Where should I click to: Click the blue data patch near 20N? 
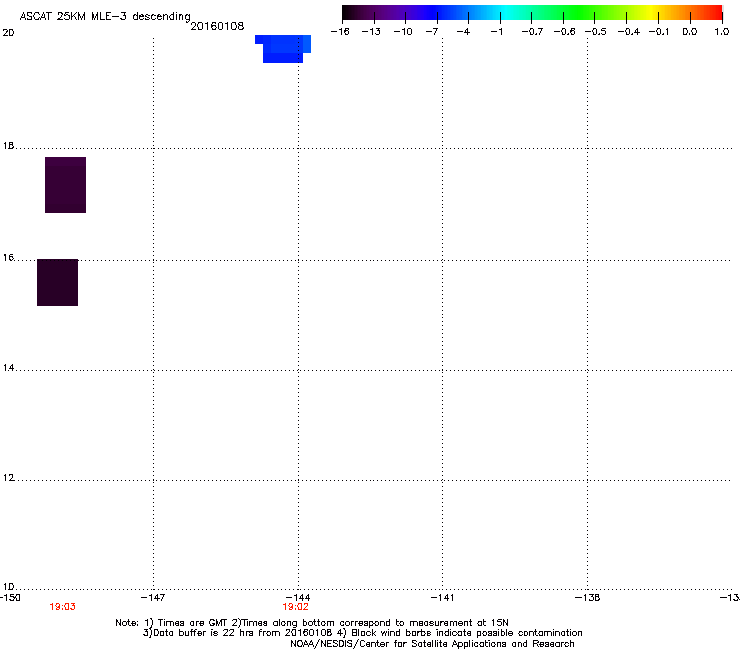283,49
